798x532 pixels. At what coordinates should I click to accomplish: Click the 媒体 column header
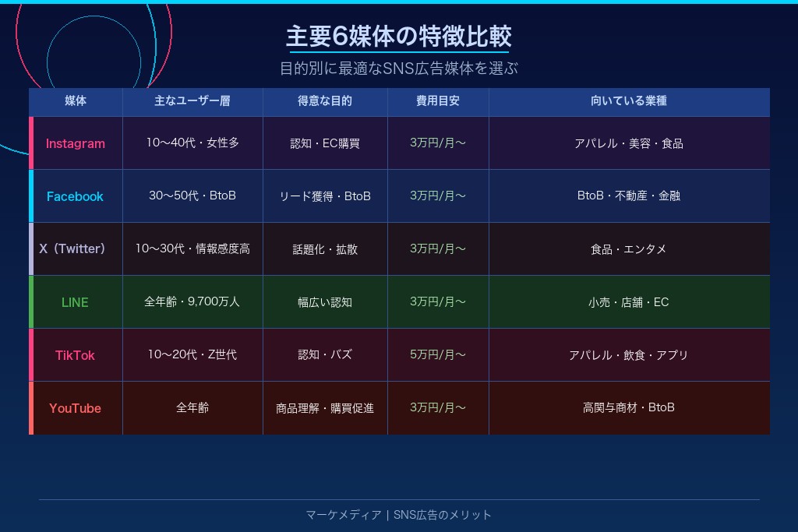pos(76,101)
